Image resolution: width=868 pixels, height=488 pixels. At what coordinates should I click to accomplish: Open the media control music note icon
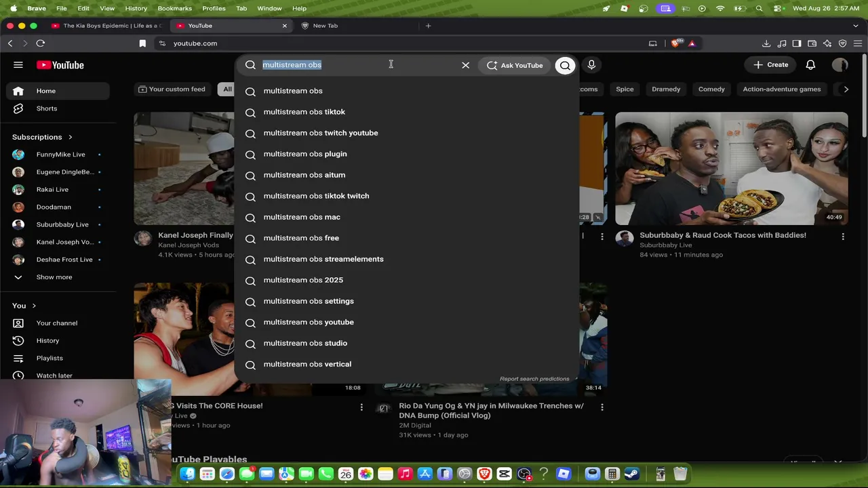pos(782,43)
